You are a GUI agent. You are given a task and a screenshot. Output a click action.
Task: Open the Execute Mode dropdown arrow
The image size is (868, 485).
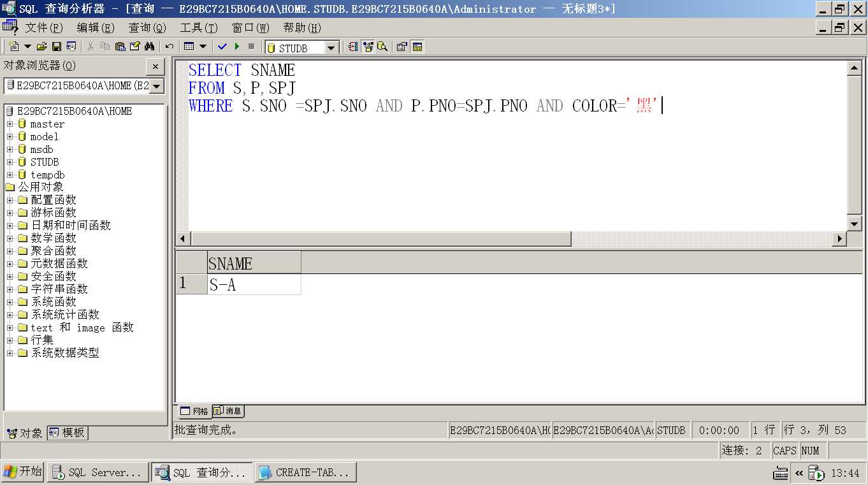(x=203, y=47)
